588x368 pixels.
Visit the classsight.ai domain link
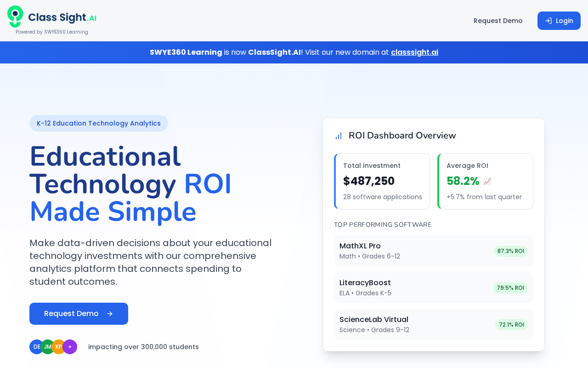(414, 52)
